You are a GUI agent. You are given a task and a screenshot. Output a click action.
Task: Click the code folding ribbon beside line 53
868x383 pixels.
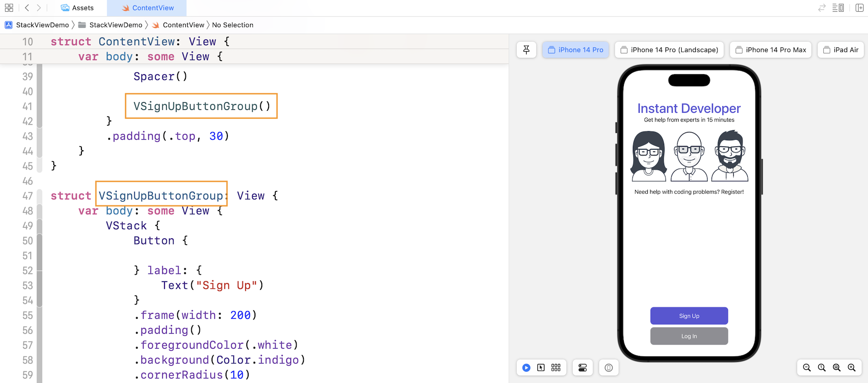coord(39,285)
